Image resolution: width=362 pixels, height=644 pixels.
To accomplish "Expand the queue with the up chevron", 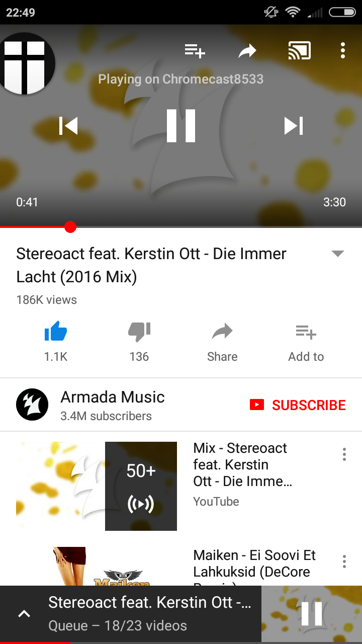I will click(24, 614).
